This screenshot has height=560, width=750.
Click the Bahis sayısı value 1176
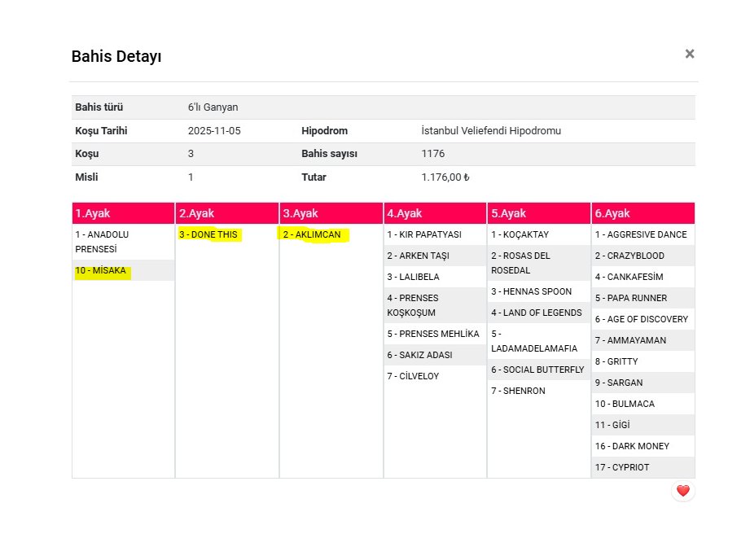point(433,154)
